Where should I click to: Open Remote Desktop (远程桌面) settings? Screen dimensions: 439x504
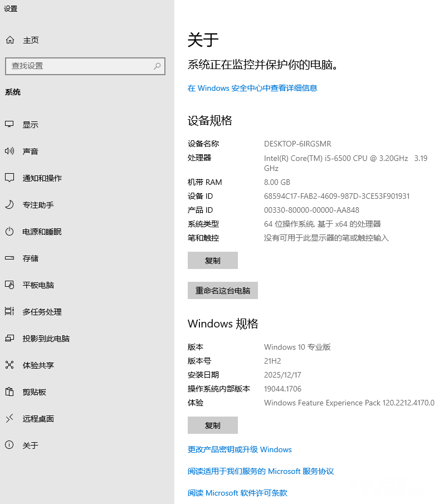[38, 419]
